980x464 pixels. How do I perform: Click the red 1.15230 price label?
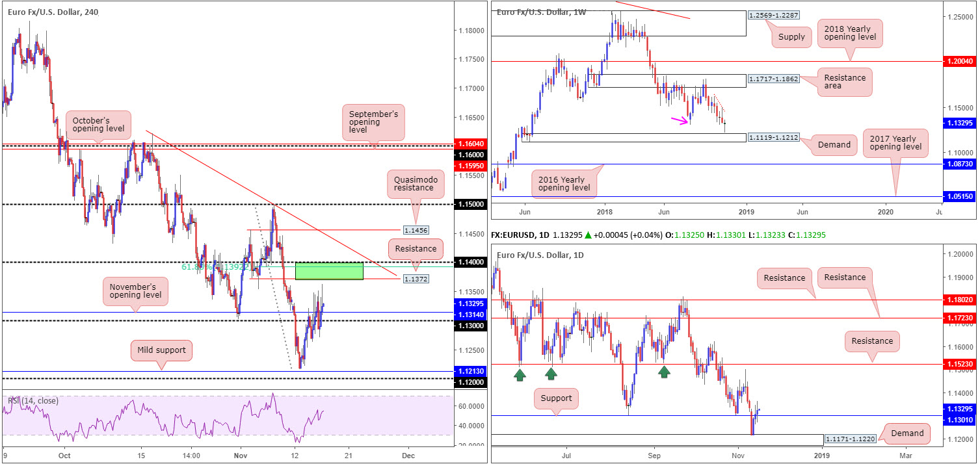(960, 365)
